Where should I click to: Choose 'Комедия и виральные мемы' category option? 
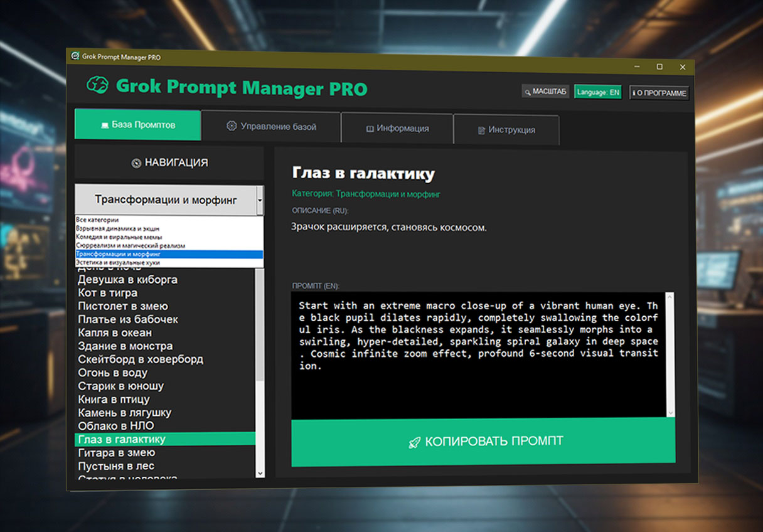pos(119,237)
